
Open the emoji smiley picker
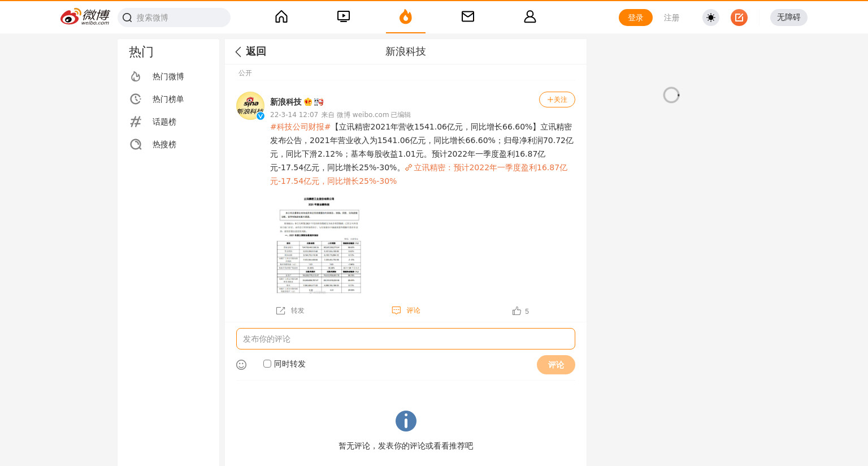pyautogui.click(x=241, y=365)
